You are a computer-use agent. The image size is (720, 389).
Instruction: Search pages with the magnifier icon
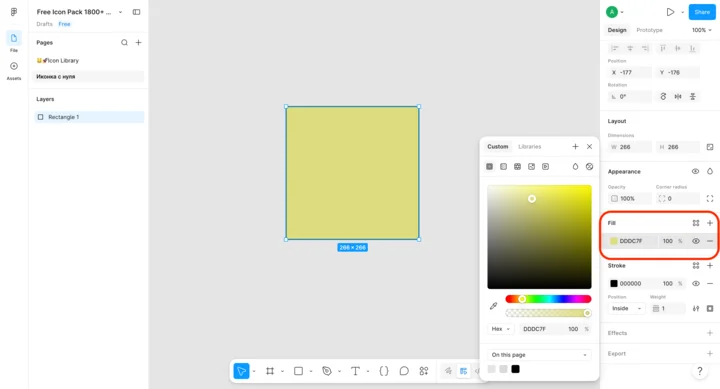(x=124, y=43)
